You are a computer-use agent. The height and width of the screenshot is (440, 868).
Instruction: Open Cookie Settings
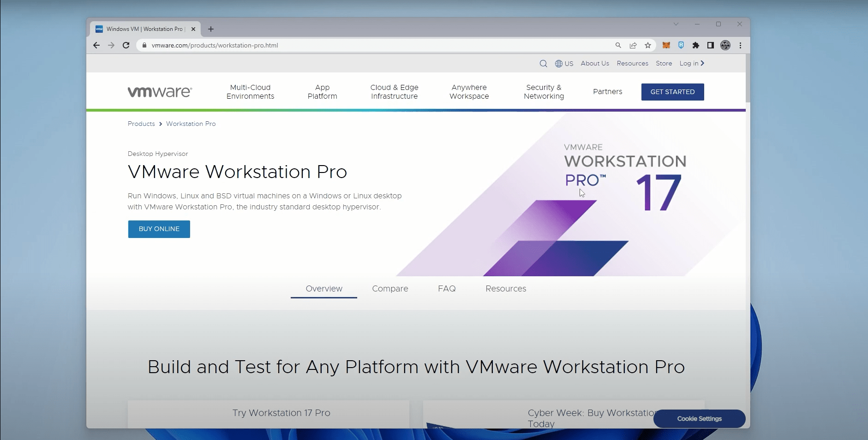click(699, 419)
